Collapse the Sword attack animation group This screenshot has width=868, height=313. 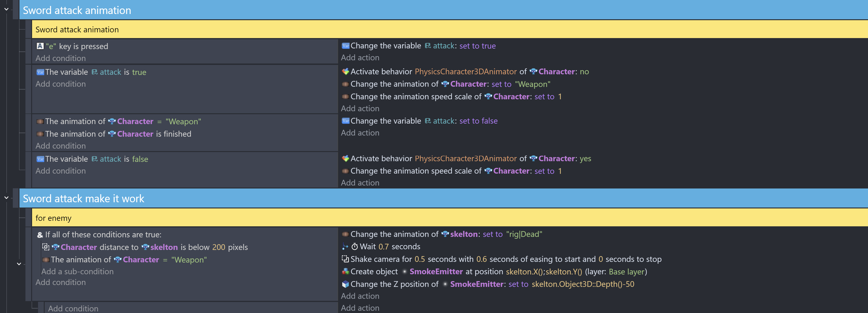6,9
